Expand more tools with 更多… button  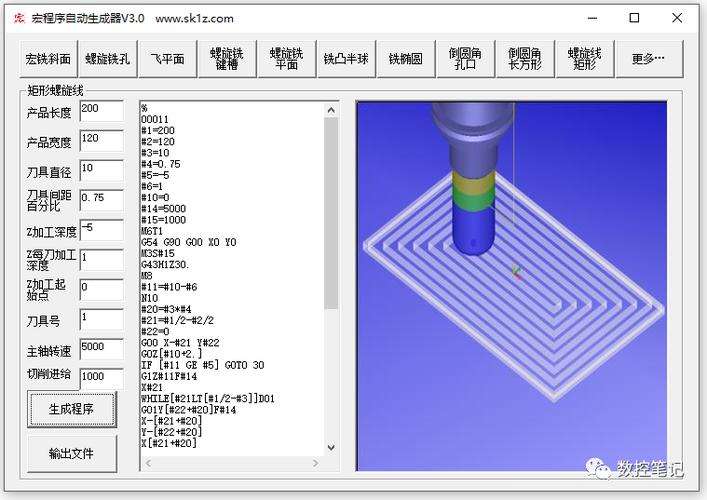(649, 59)
